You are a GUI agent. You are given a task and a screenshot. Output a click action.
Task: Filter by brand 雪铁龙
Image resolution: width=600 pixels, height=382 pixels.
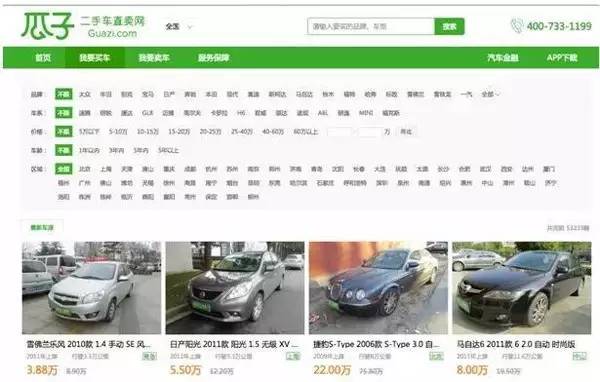coord(442,94)
